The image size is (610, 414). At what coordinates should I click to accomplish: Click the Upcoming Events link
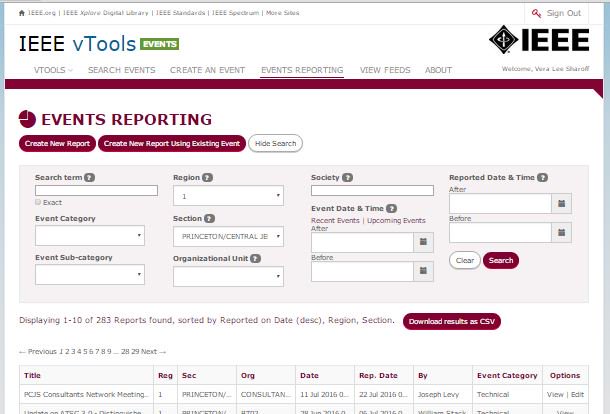396,221
